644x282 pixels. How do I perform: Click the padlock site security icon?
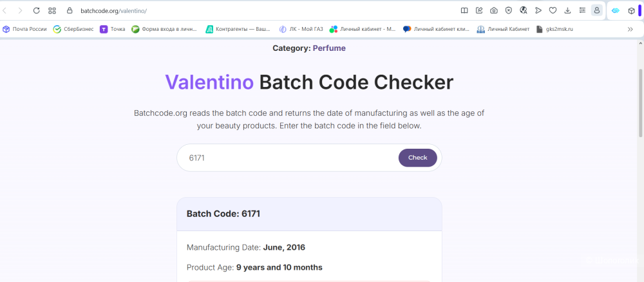70,10
